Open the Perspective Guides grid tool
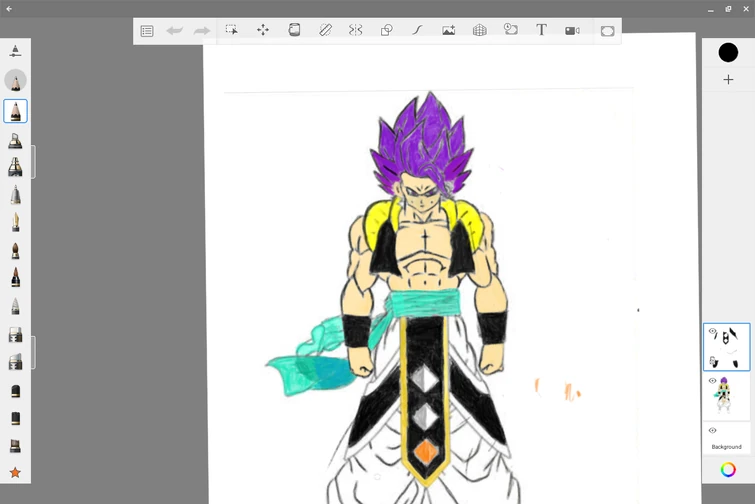The height and width of the screenshot is (504, 755). [x=480, y=30]
